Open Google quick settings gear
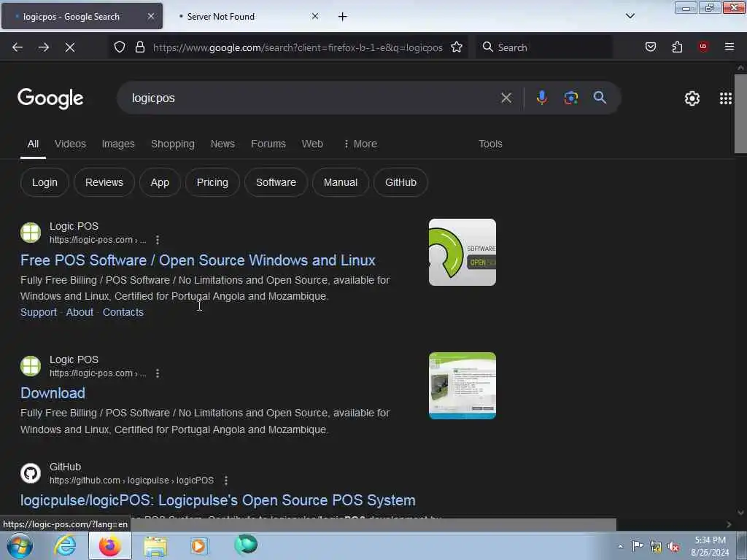Viewport: 747px width, 560px height. click(692, 98)
